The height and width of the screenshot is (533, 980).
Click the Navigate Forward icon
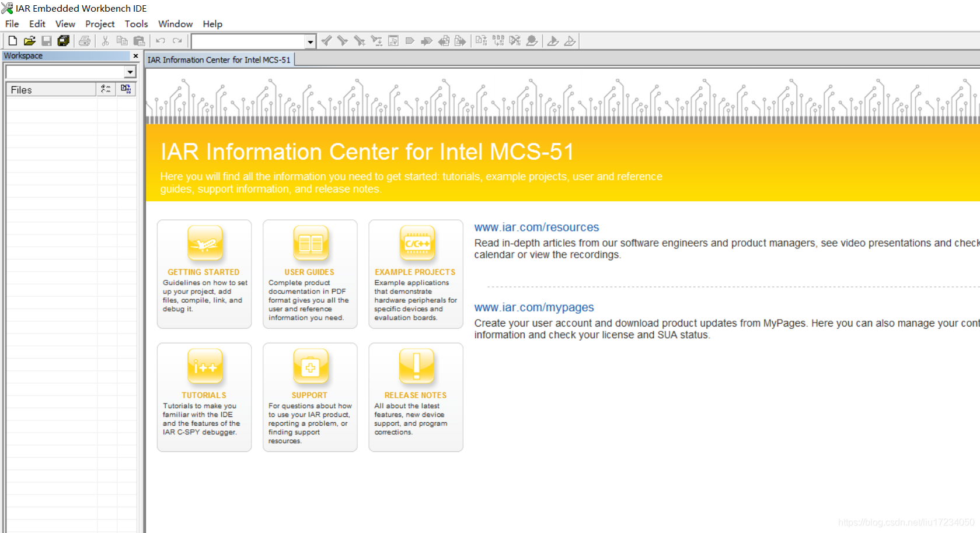tap(461, 41)
